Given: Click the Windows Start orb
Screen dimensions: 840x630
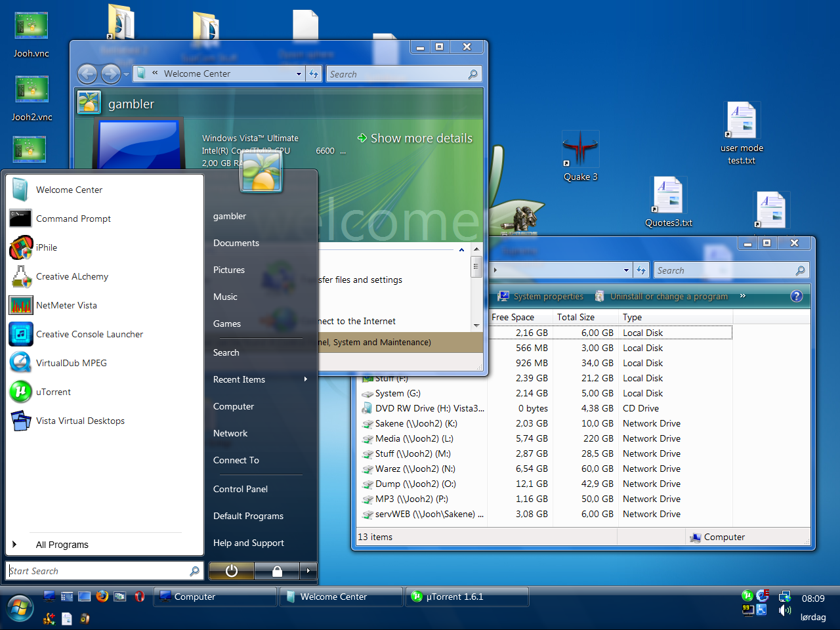Looking at the screenshot, I should tap(19, 608).
